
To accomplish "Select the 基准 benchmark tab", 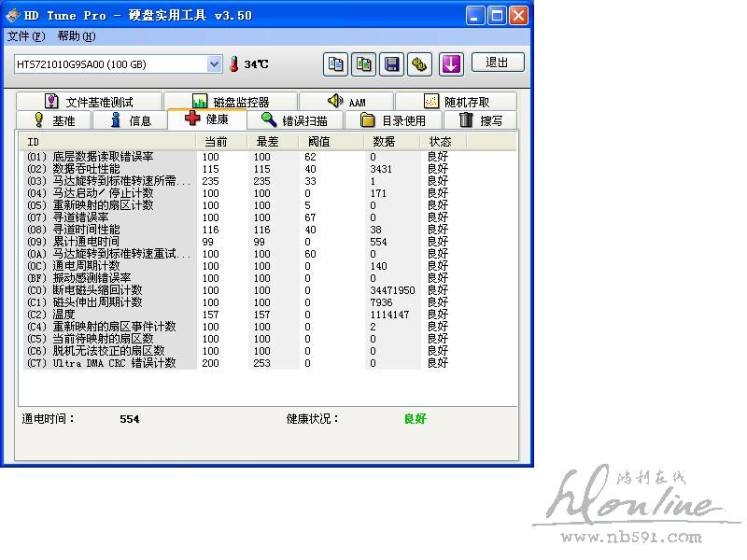I will click(54, 120).
